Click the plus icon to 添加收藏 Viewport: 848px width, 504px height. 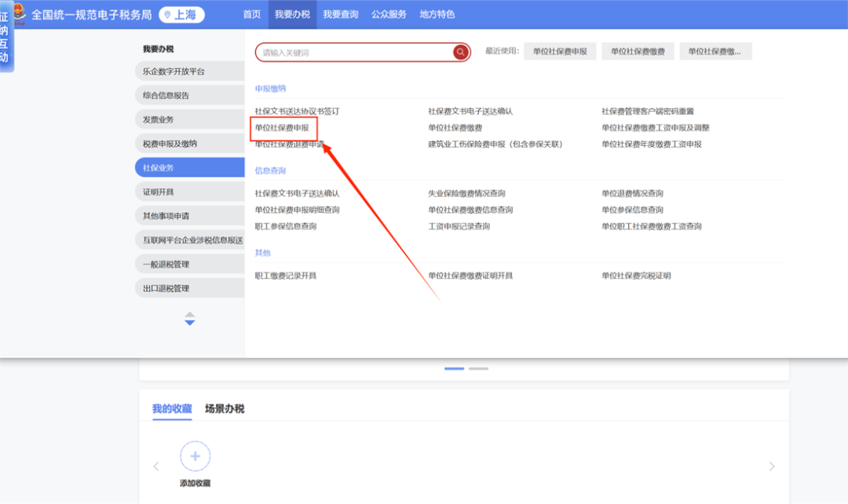tap(195, 455)
